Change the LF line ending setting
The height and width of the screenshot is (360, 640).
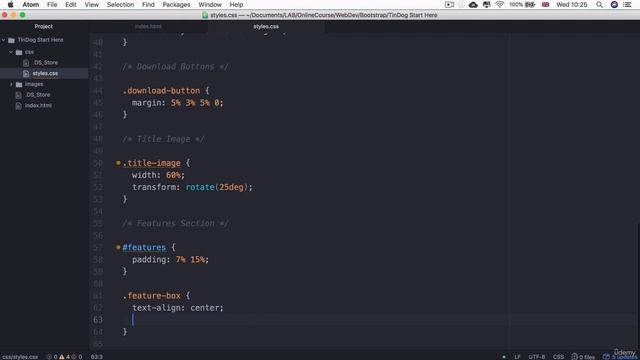click(x=517, y=357)
